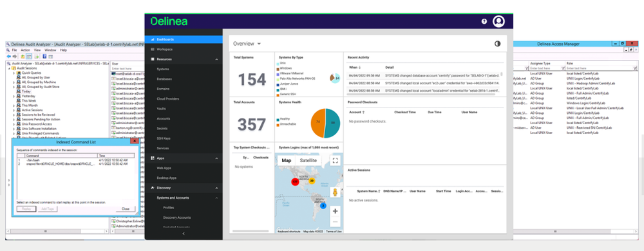Collapse Audit Sessions tree node
Image resolution: width=644 pixels, height=251 pixels.
click(x=9, y=68)
